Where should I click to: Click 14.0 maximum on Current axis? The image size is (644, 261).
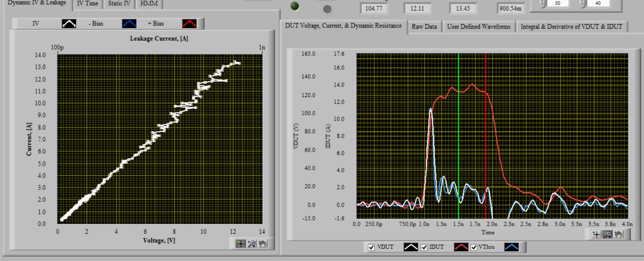pos(41,55)
